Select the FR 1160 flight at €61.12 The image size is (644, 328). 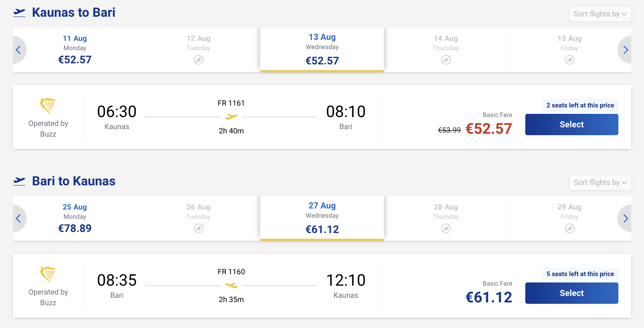[571, 293]
